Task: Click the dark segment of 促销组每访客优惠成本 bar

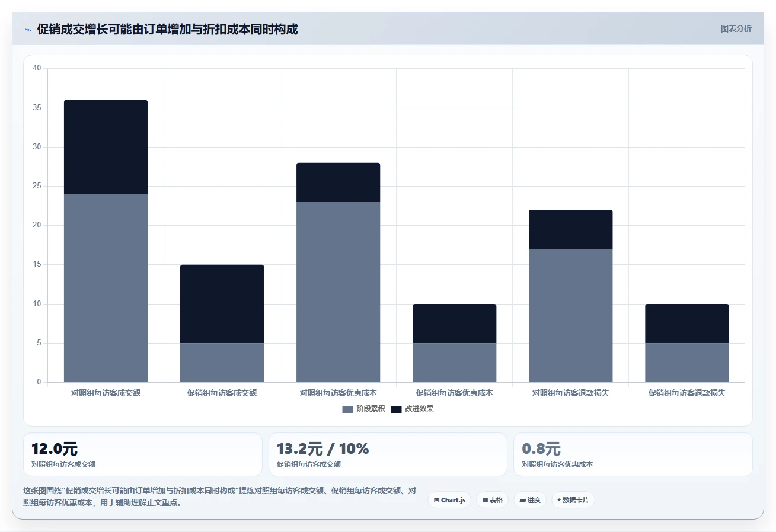Action: 454,323
